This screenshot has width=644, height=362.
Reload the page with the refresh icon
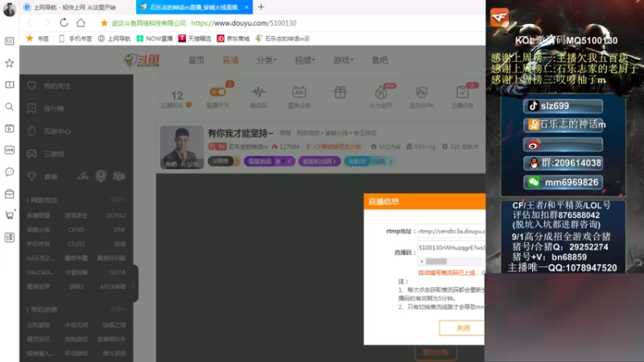coord(64,23)
